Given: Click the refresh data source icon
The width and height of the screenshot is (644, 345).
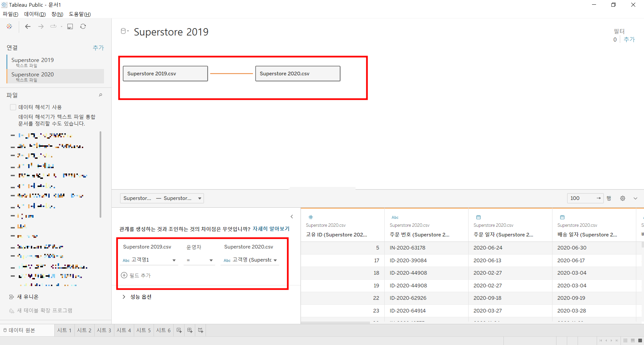Looking at the screenshot, I should (83, 26).
